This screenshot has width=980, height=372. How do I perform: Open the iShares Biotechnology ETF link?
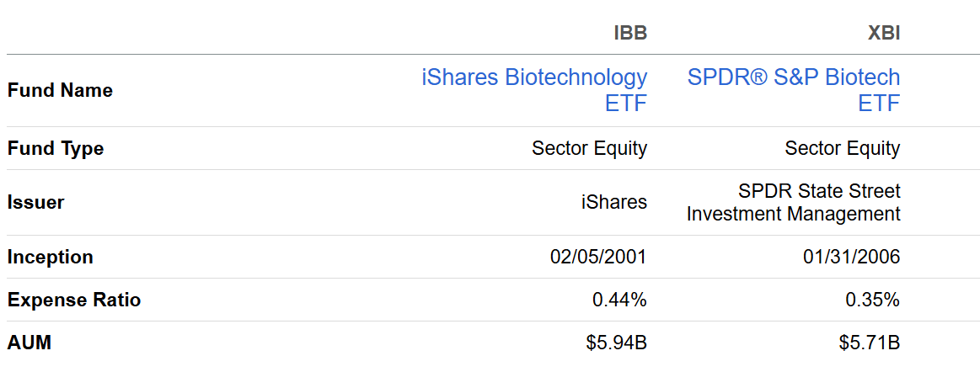[x=534, y=90]
